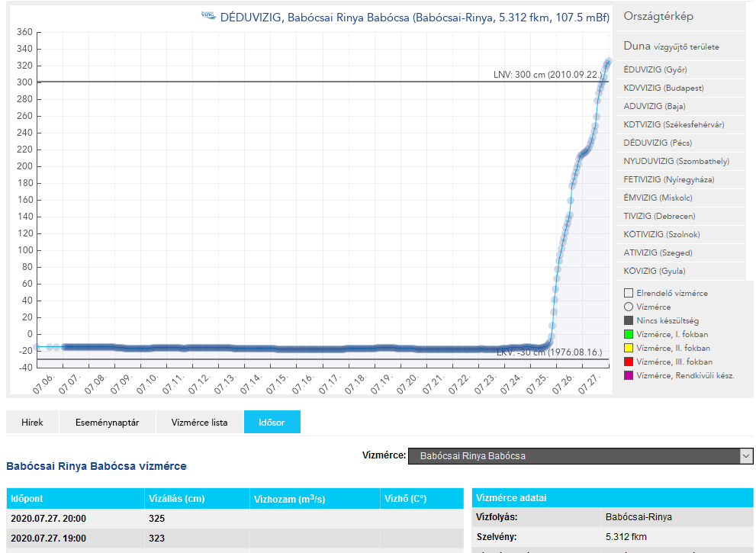The width and height of the screenshot is (756, 553).
Task: Click the yellow II. fokban legend swatch
Action: click(x=629, y=348)
